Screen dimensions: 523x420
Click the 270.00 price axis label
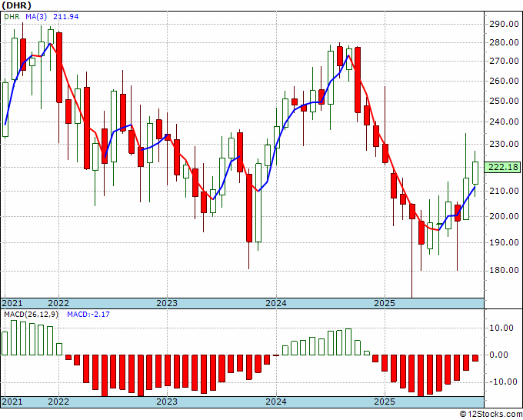(504, 61)
